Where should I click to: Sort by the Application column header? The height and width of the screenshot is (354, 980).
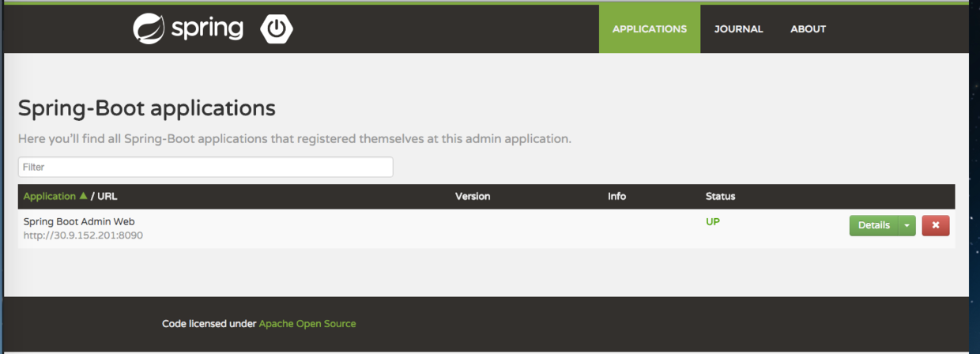point(49,196)
